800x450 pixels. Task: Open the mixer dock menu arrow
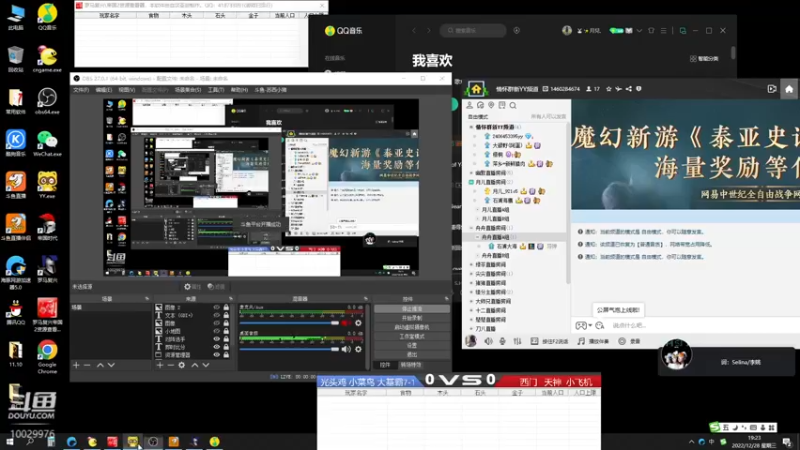tap(365, 299)
